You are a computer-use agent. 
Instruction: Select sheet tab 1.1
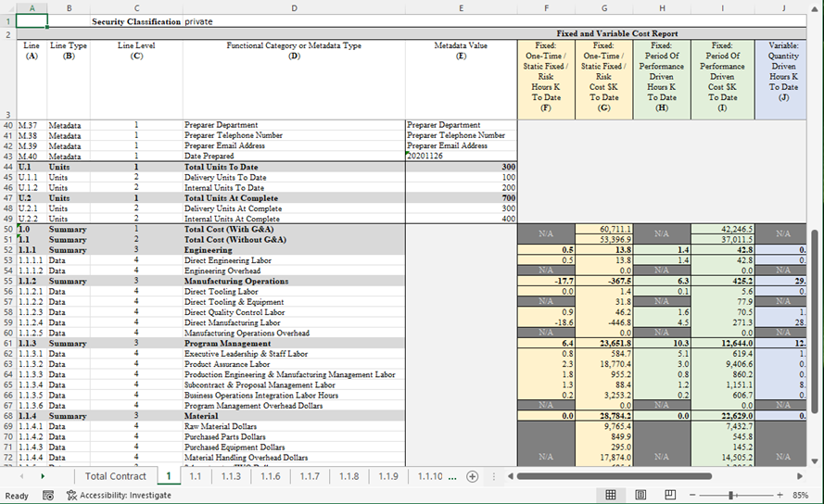pos(196,477)
